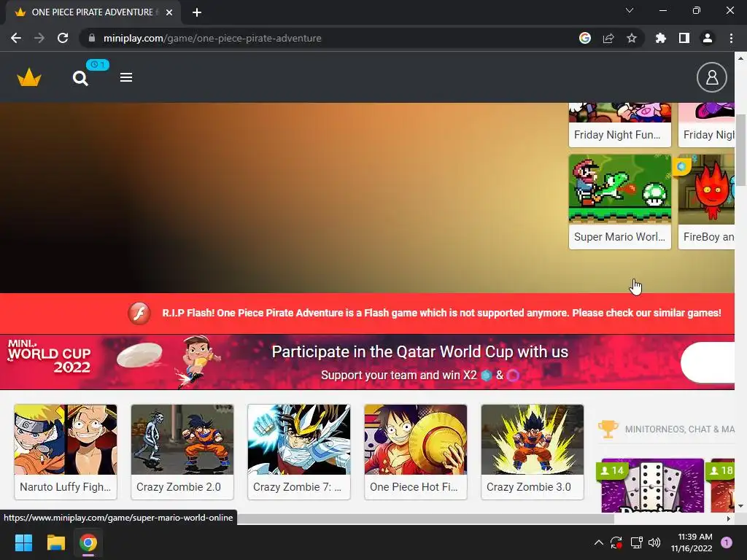Open Windows Start menu
Image resolution: width=747 pixels, height=560 pixels.
click(24, 542)
